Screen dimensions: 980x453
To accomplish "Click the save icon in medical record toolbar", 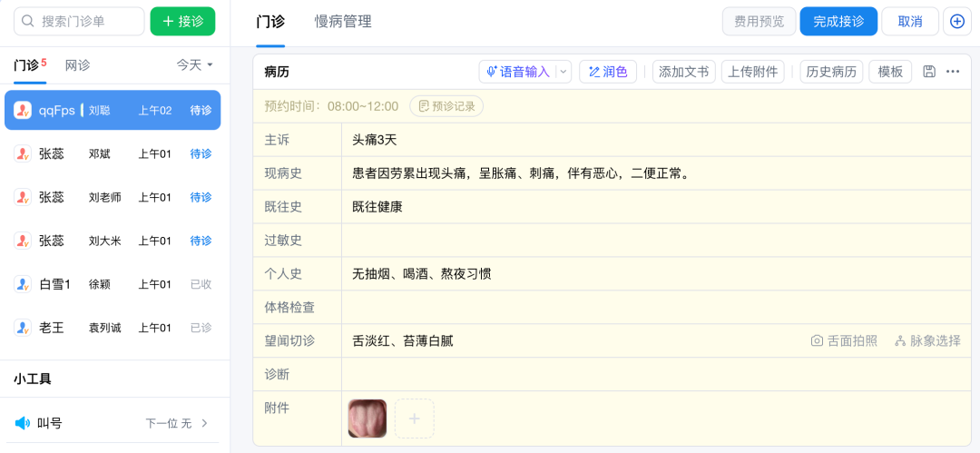I will (928, 72).
